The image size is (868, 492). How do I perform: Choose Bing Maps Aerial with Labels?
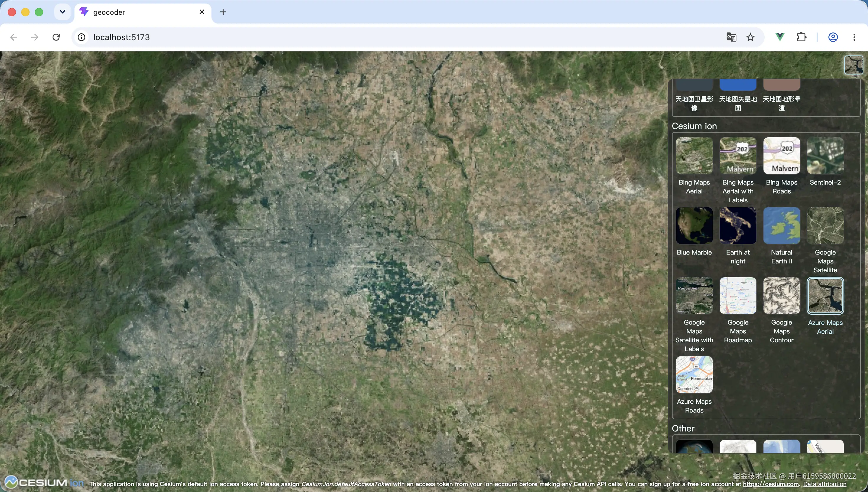tap(738, 156)
